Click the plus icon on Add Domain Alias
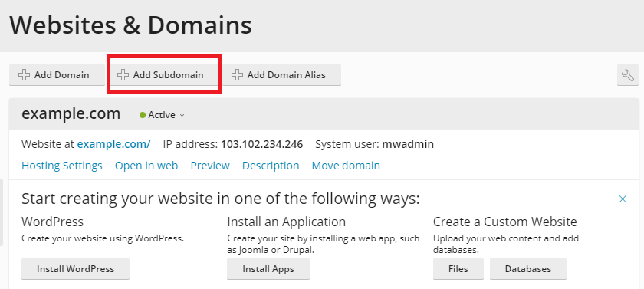Image resolution: width=644 pixels, height=289 pixels. tap(237, 75)
